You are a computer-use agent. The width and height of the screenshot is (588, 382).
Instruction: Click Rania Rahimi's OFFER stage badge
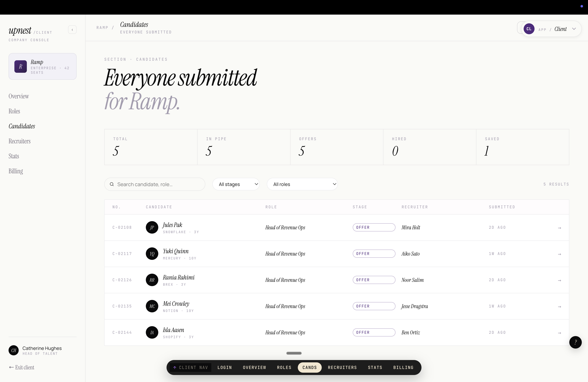pyautogui.click(x=374, y=280)
